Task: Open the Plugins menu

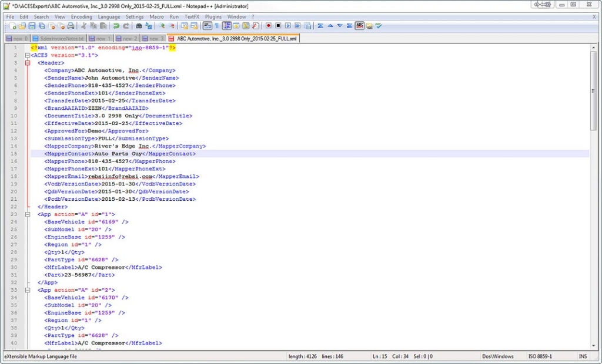Action: 213,17
